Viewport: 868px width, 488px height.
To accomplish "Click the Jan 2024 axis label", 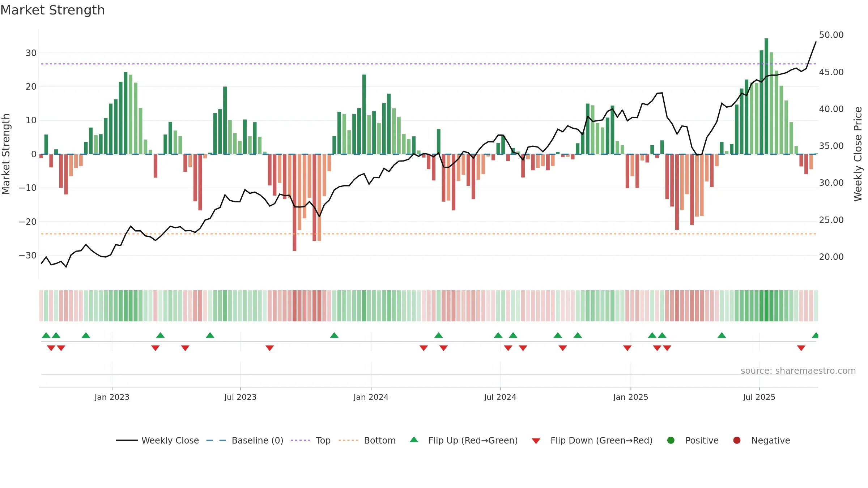I will click(371, 397).
